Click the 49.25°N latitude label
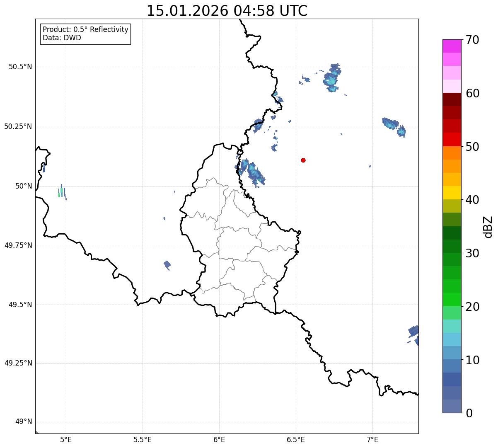This screenshot has height=448, width=498. pyautogui.click(x=18, y=363)
